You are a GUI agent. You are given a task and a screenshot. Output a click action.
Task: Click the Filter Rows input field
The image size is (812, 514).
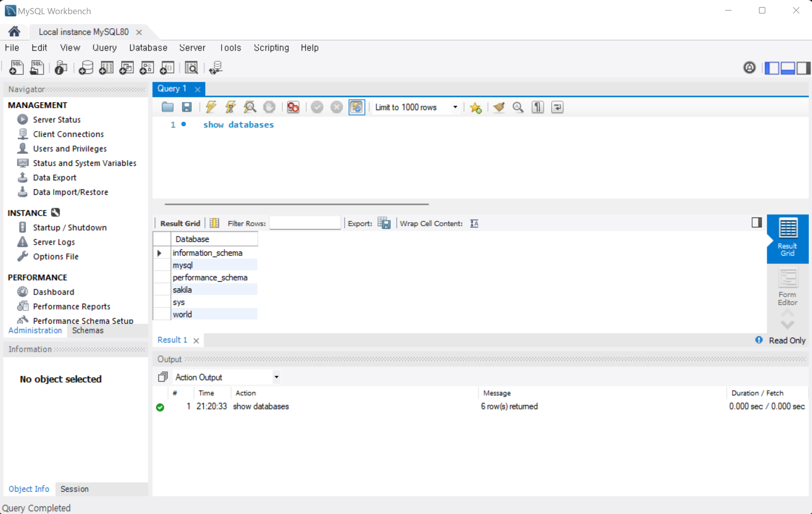[304, 223]
